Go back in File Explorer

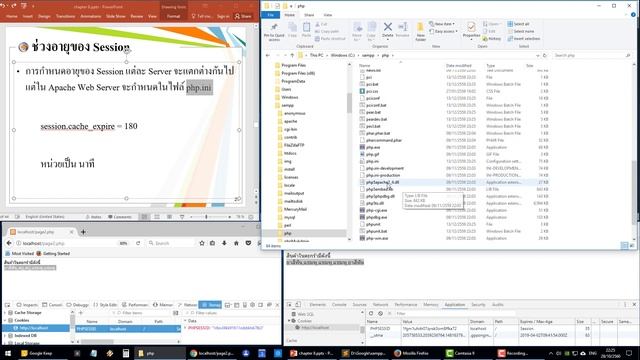coord(268,55)
